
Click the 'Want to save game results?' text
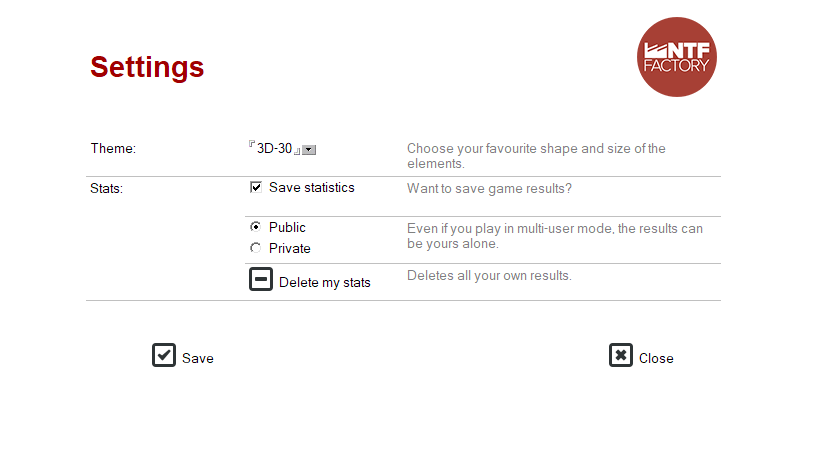(x=489, y=188)
